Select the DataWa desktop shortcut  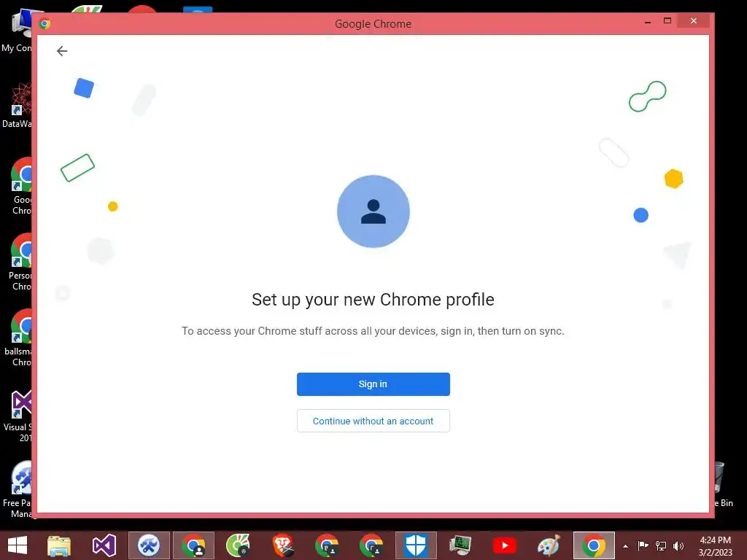pos(18,105)
